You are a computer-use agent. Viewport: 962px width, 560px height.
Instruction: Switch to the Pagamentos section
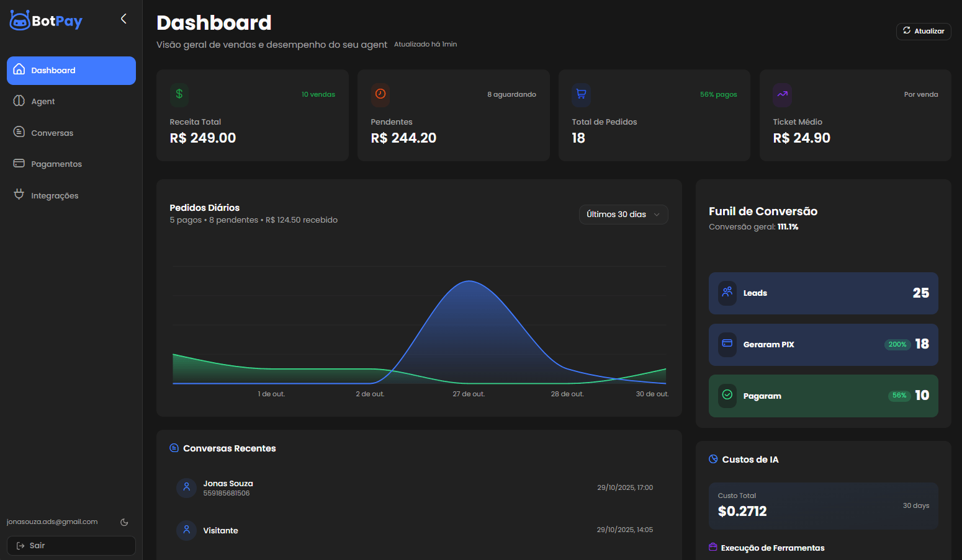point(56,163)
